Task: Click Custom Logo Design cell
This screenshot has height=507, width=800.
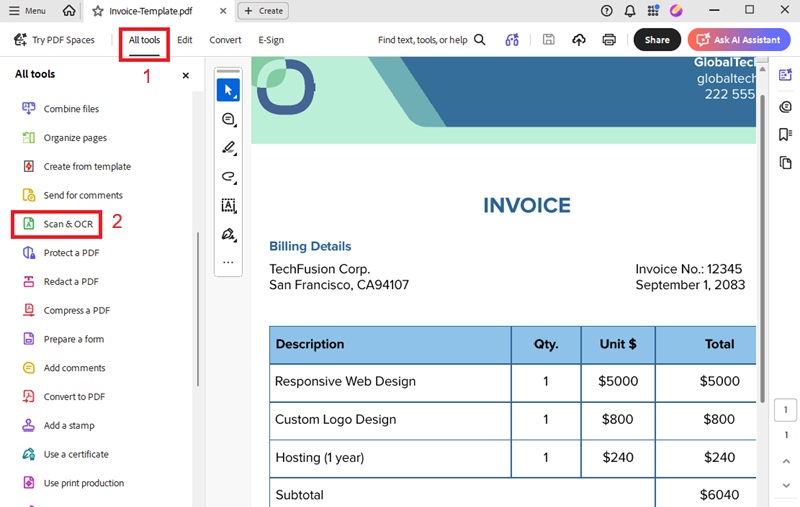Action: pos(390,419)
